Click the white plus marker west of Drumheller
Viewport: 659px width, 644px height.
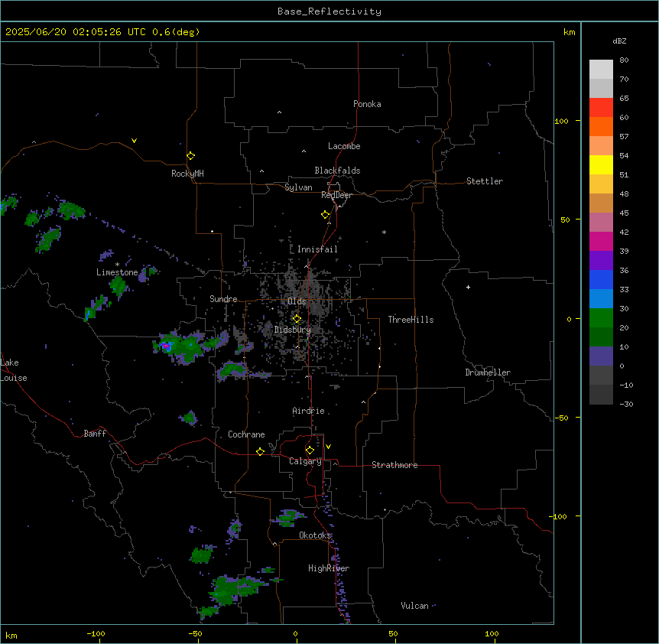(x=468, y=287)
